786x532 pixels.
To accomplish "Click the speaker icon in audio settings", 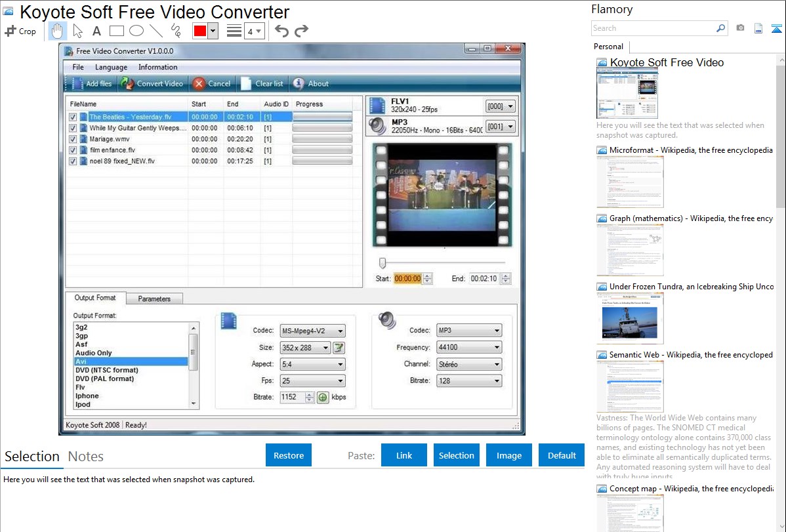I will (387, 320).
